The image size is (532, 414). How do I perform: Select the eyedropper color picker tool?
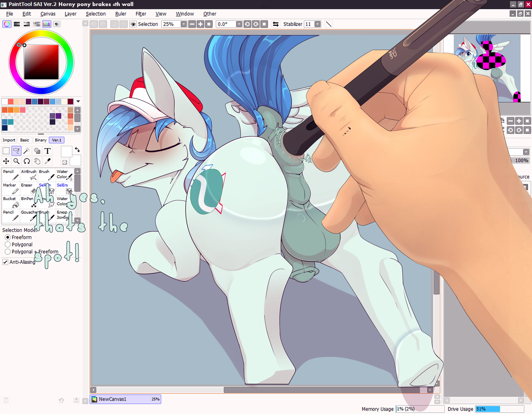point(48,161)
